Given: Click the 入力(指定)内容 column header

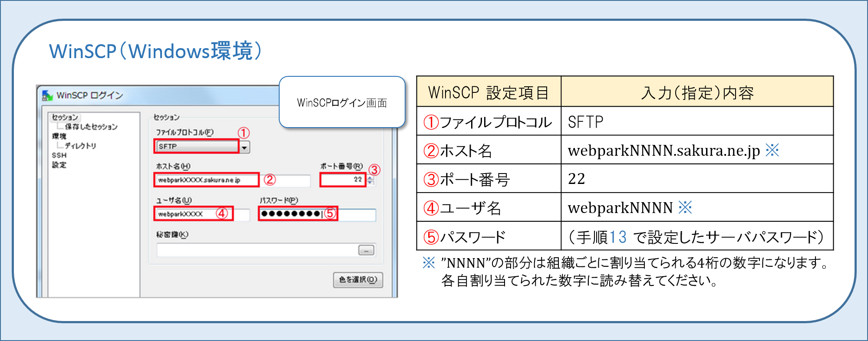Looking at the screenshot, I should pyautogui.click(x=697, y=92).
